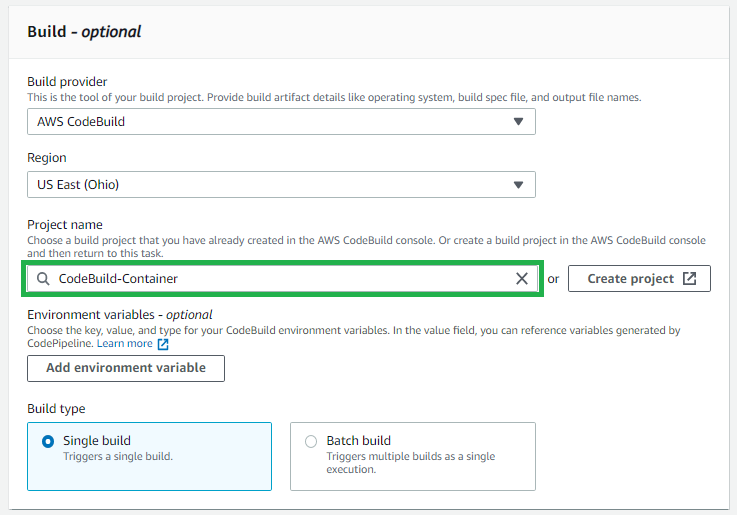The width and height of the screenshot is (737, 515).
Task: Click the external link icon on Create project
Action: (x=689, y=278)
